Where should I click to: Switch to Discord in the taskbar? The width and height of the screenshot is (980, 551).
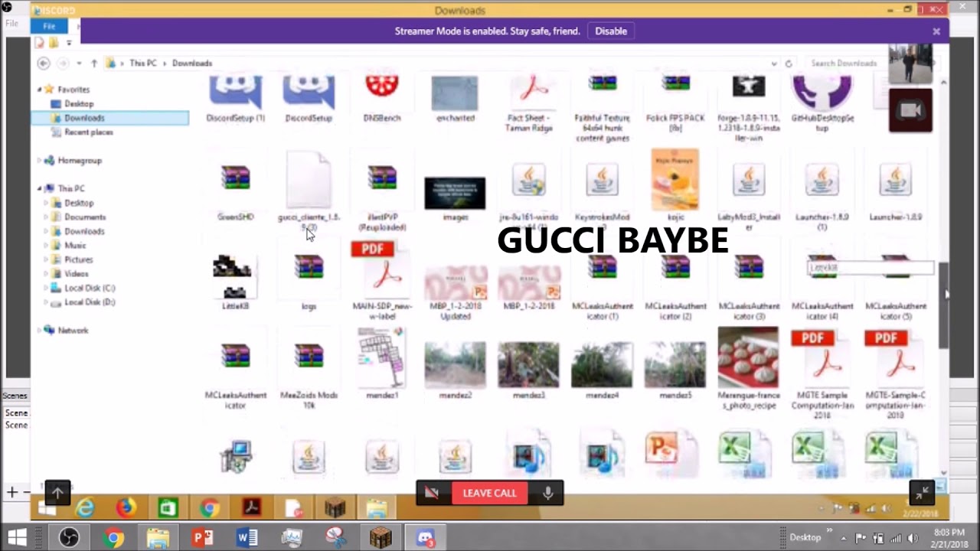coord(426,538)
